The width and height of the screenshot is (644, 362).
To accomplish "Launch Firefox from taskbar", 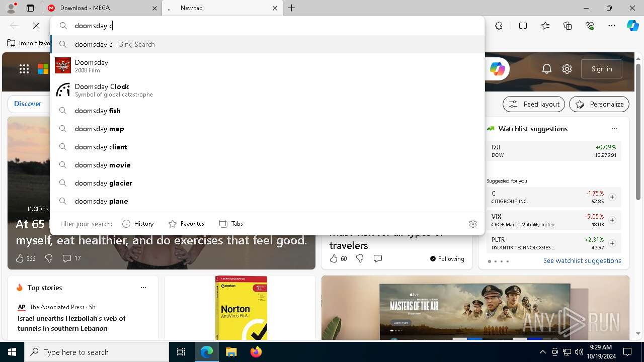I will [x=256, y=352].
